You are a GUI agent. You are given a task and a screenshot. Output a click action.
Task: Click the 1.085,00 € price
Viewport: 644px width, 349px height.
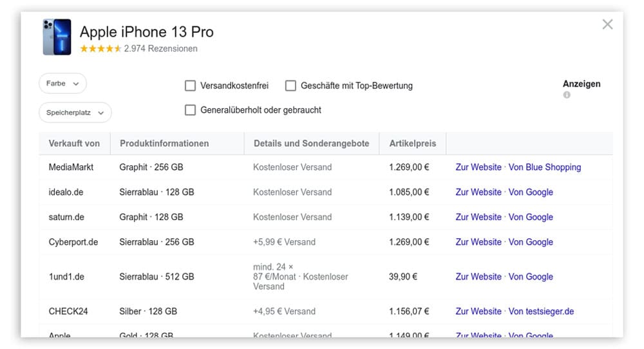(x=409, y=192)
